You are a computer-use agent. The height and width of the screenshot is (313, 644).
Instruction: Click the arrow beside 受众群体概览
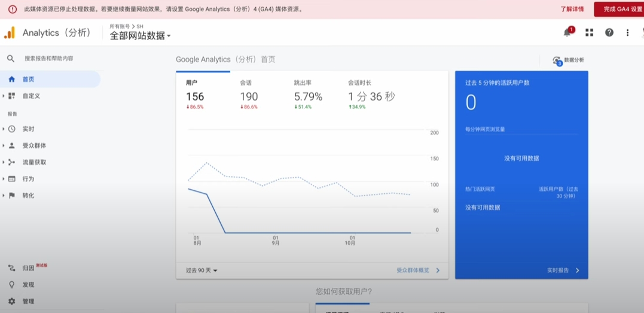pyautogui.click(x=438, y=271)
